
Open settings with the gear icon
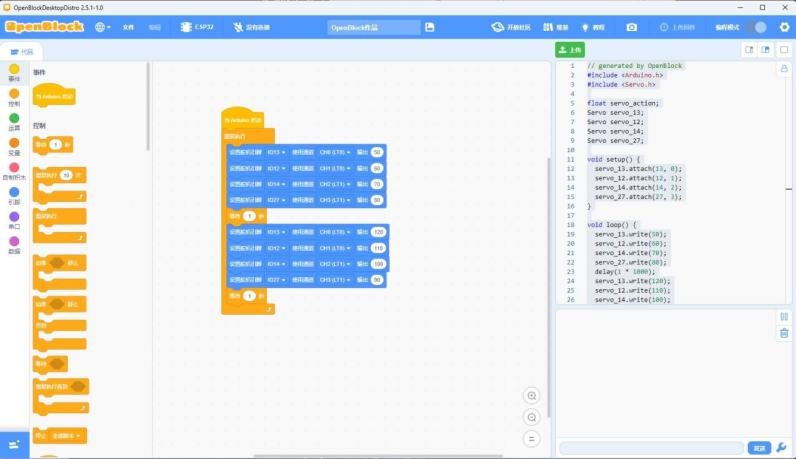[x=784, y=27]
